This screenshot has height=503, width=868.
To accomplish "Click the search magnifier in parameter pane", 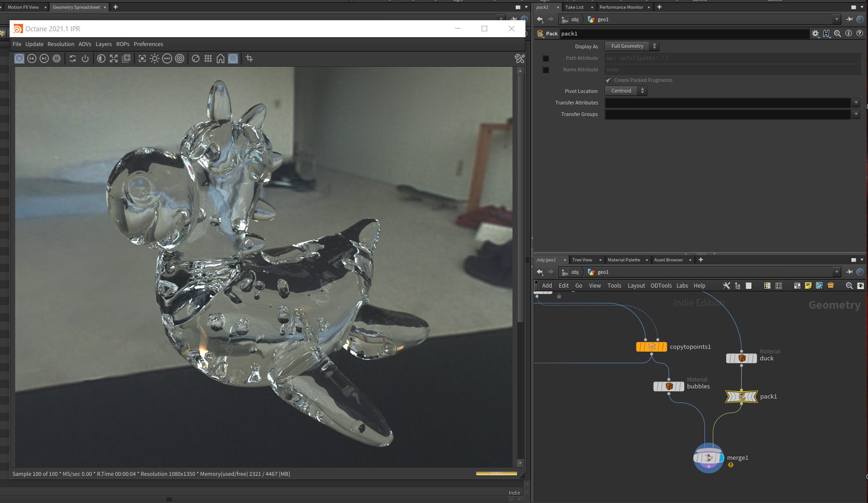I will point(838,34).
